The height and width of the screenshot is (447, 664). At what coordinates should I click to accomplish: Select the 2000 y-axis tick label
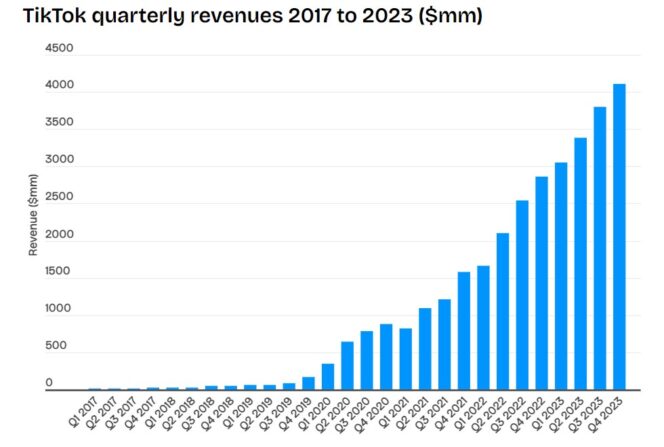pyautogui.click(x=58, y=234)
